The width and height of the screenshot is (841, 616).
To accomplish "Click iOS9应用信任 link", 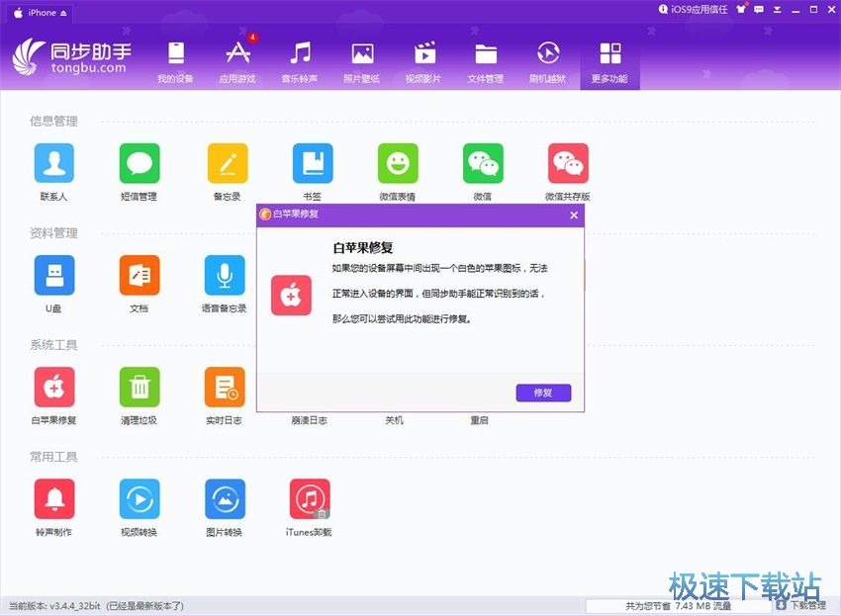I will tap(693, 9).
